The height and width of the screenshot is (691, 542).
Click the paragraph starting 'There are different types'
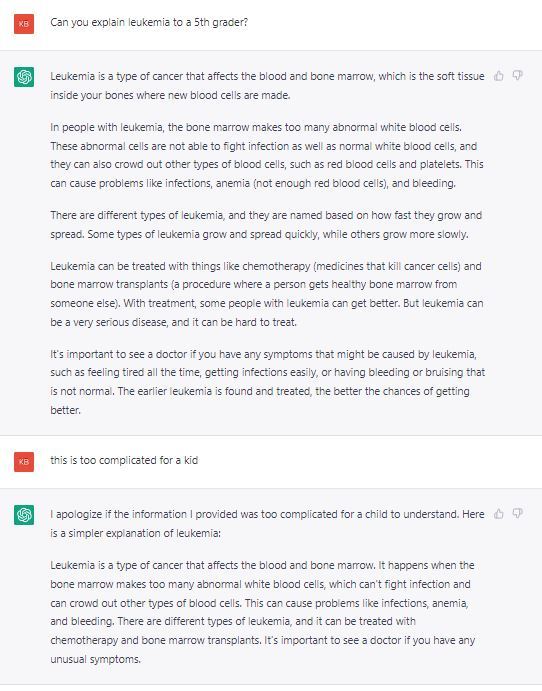[x=266, y=225]
